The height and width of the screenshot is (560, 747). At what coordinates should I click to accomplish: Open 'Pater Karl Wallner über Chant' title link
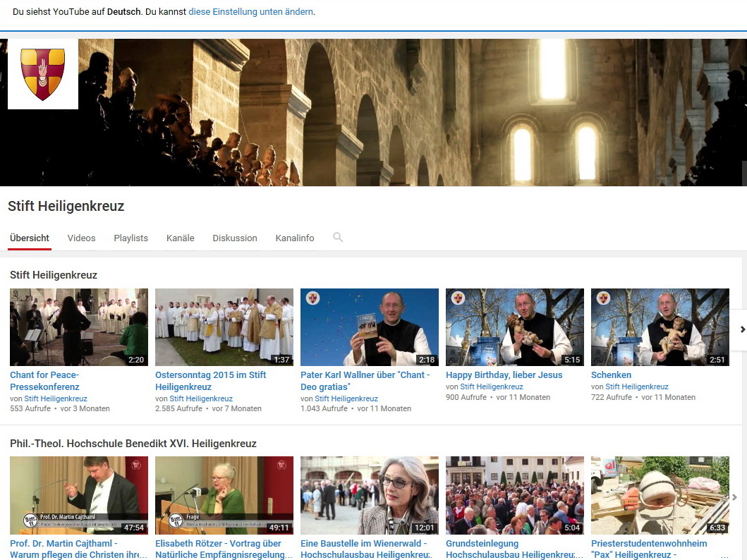365,381
